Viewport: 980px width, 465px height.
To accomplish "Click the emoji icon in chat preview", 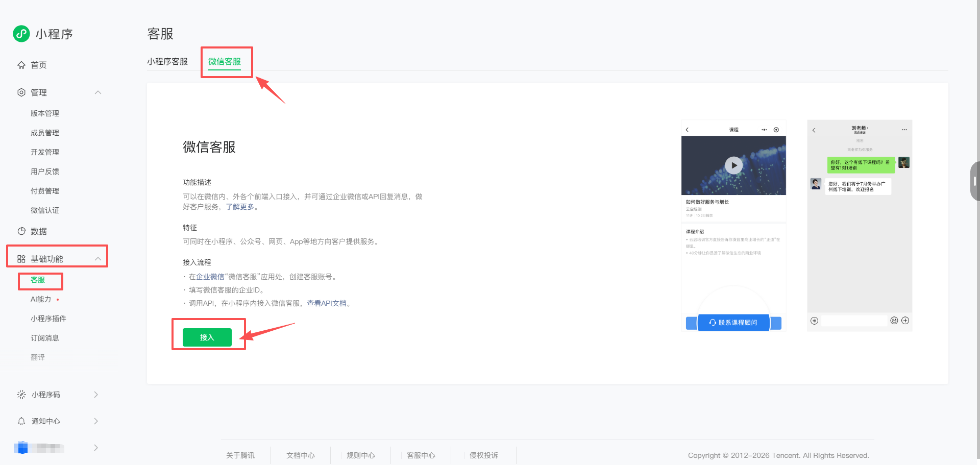I will click(894, 321).
